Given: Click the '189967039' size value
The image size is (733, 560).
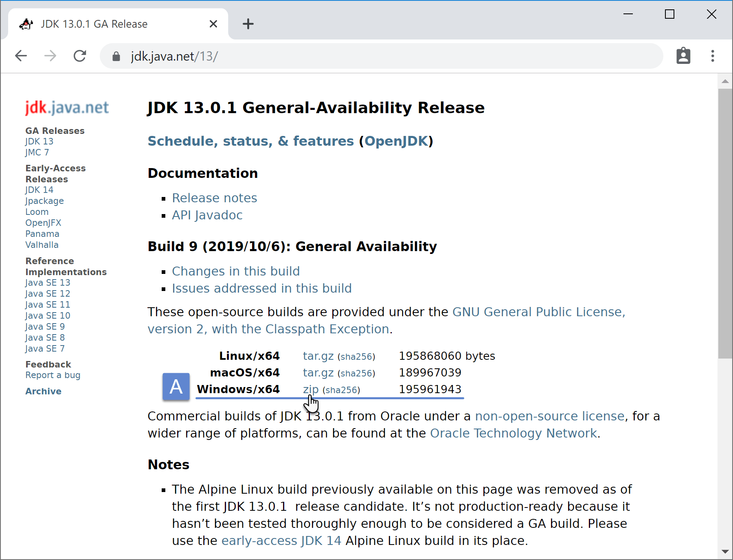Looking at the screenshot, I should 430,373.
